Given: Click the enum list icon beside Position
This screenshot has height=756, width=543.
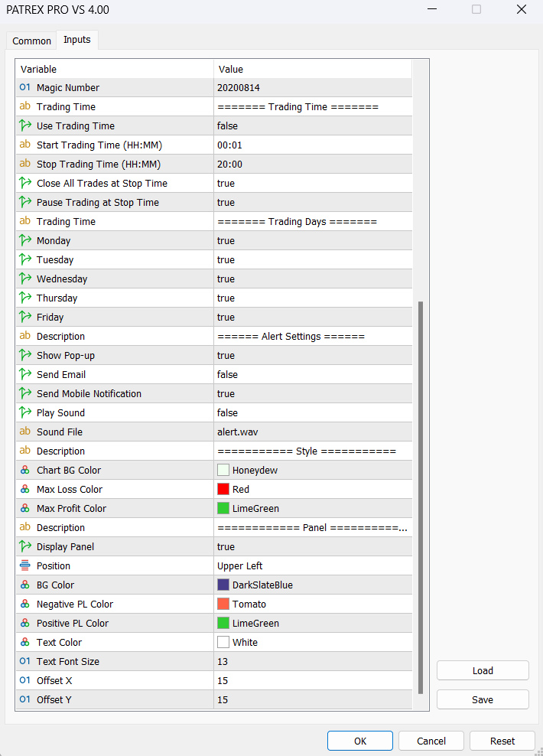Looking at the screenshot, I should tap(25, 565).
